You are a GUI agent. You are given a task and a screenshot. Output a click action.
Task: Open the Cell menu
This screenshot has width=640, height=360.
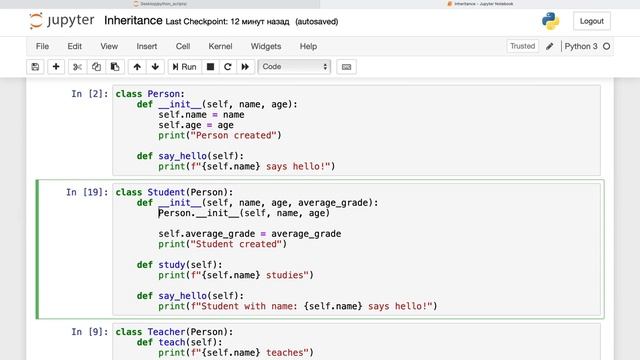[x=183, y=47]
